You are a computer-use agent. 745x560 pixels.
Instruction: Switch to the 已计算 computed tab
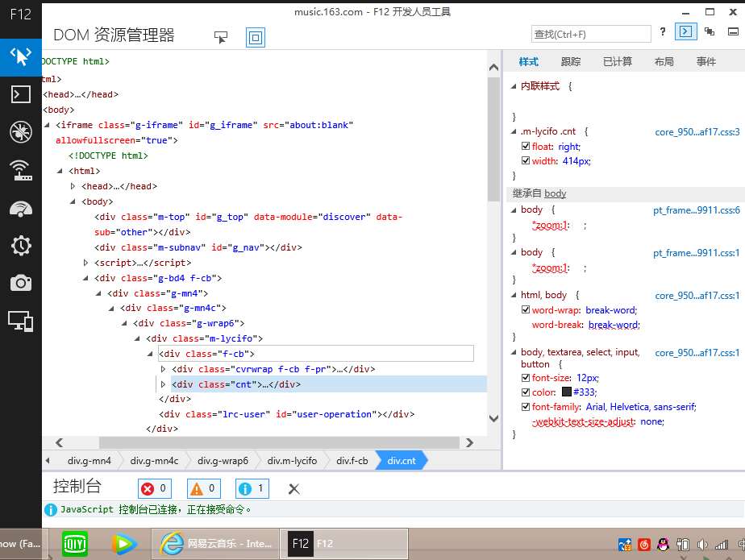tap(617, 62)
